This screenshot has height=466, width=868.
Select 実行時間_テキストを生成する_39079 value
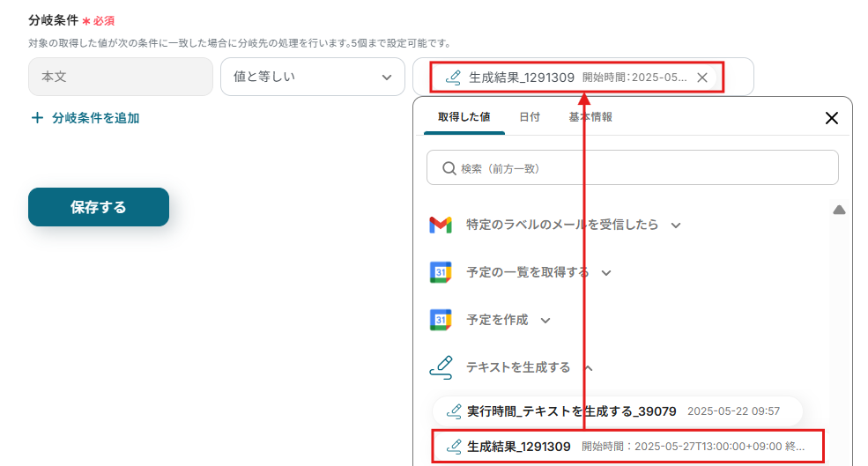pos(617,411)
